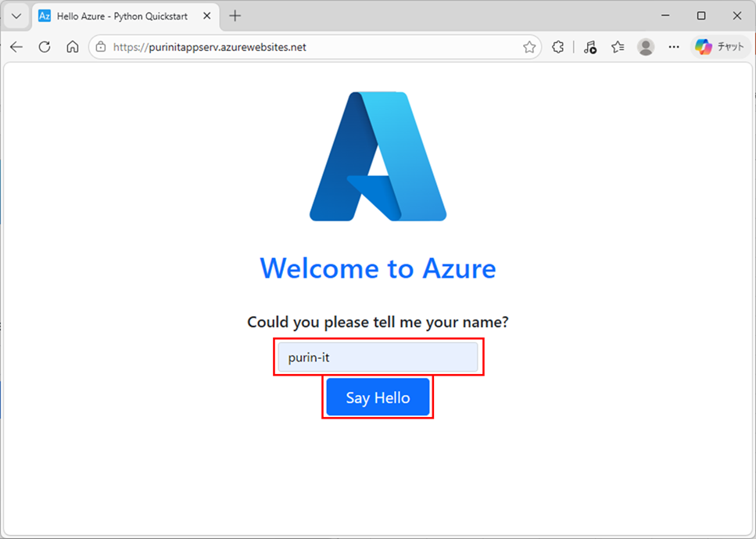756x539 pixels.
Task: Refresh the current page
Action: [x=45, y=47]
